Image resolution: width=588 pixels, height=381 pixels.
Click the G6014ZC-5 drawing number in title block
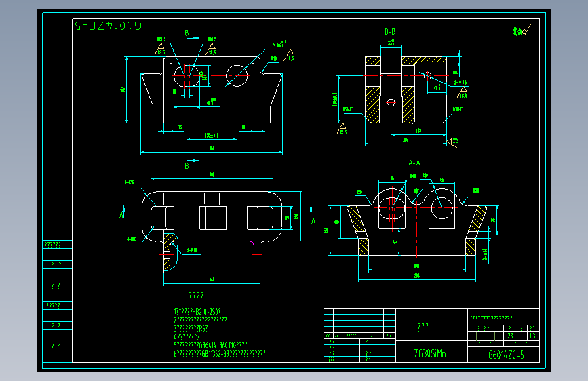506,355
